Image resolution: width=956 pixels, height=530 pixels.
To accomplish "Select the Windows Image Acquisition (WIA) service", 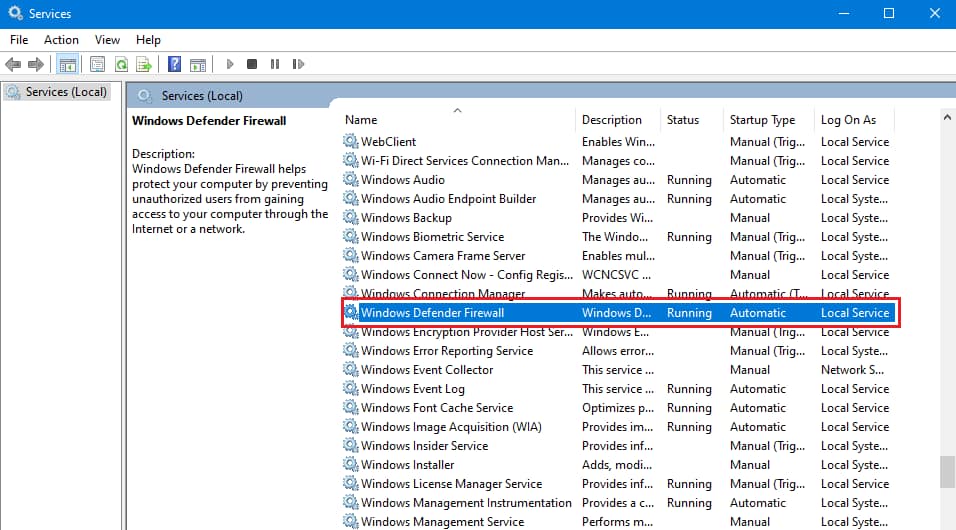I will [451, 426].
